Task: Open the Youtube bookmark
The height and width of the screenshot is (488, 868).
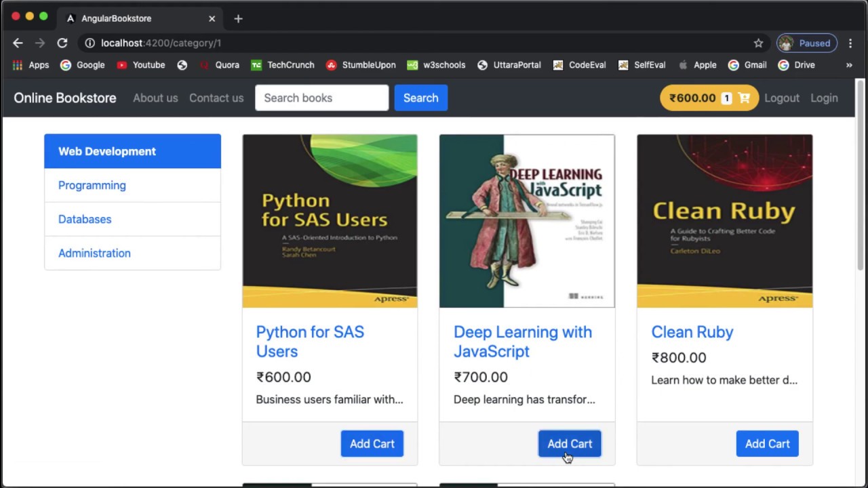Action: [141, 65]
